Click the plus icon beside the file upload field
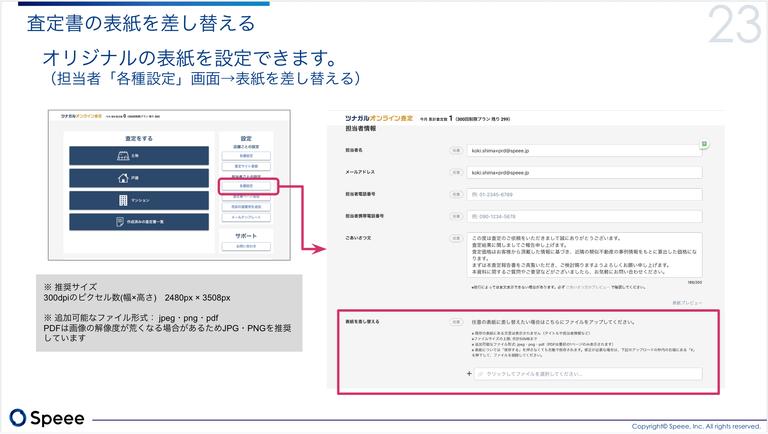Screen dimensions: 768x434 coord(469,373)
